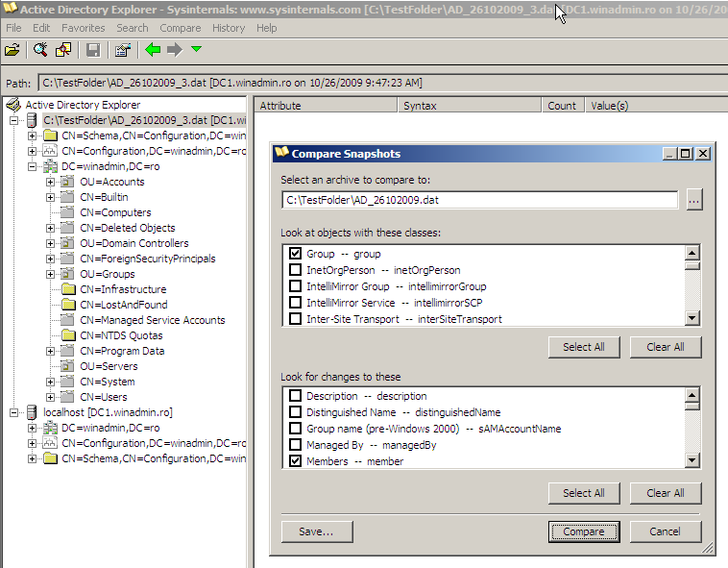This screenshot has width=728, height=568.
Task: Click the Path address field
Action: pos(382,83)
